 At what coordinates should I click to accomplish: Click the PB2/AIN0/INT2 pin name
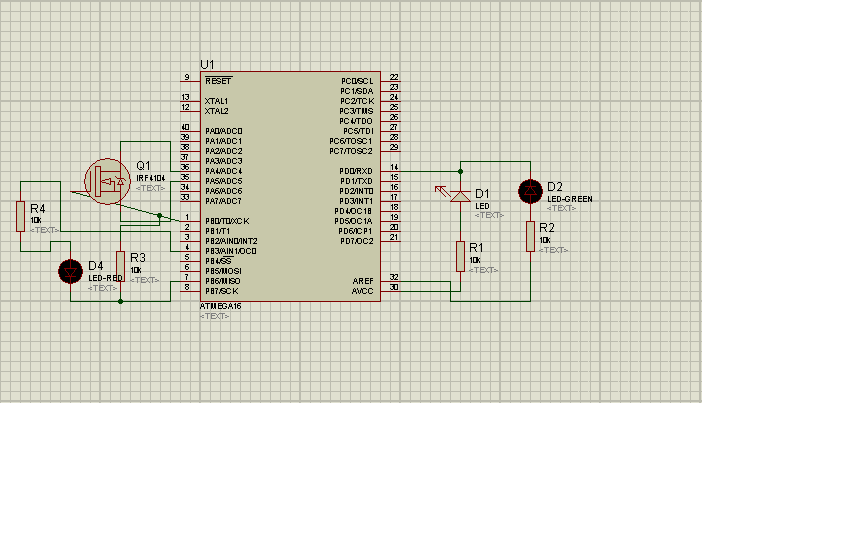coord(231,241)
